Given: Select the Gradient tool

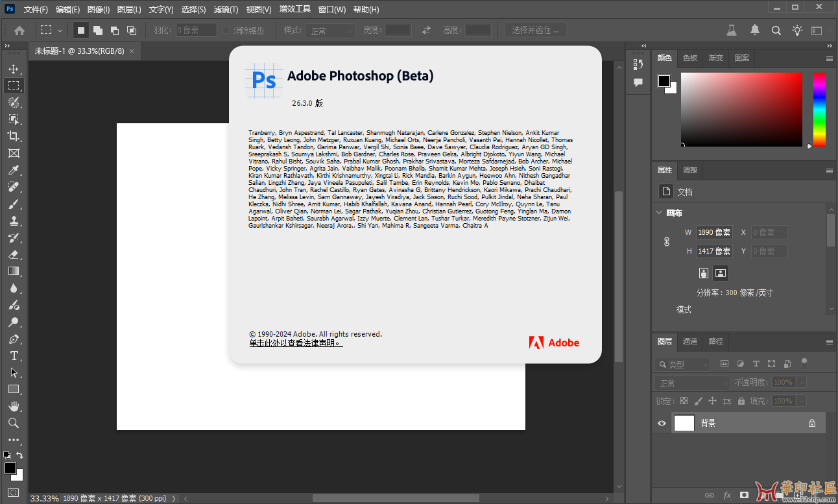Looking at the screenshot, I should pos(14,271).
